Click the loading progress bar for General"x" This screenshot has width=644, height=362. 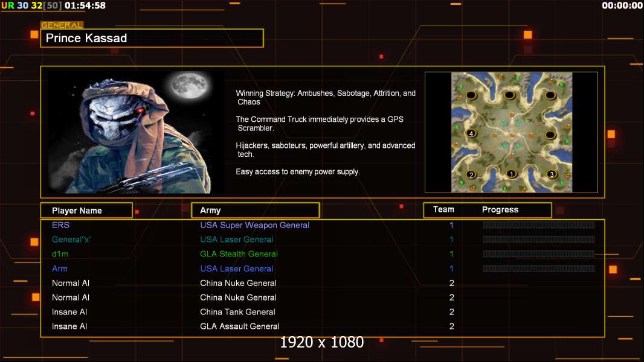(539, 240)
